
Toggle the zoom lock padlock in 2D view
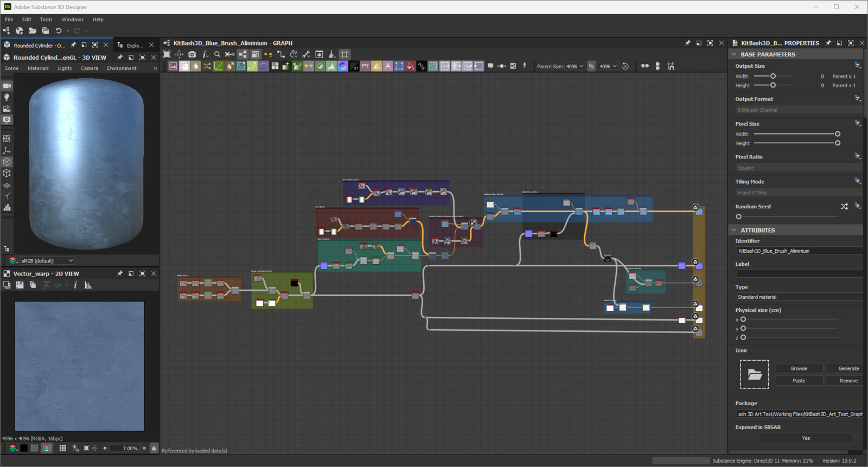(x=154, y=449)
